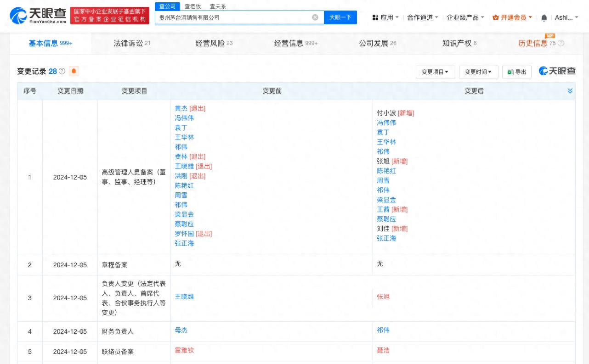Open 王晓维 in the 负责人变更 row
Image resolution: width=589 pixels, height=364 pixels.
(184, 297)
